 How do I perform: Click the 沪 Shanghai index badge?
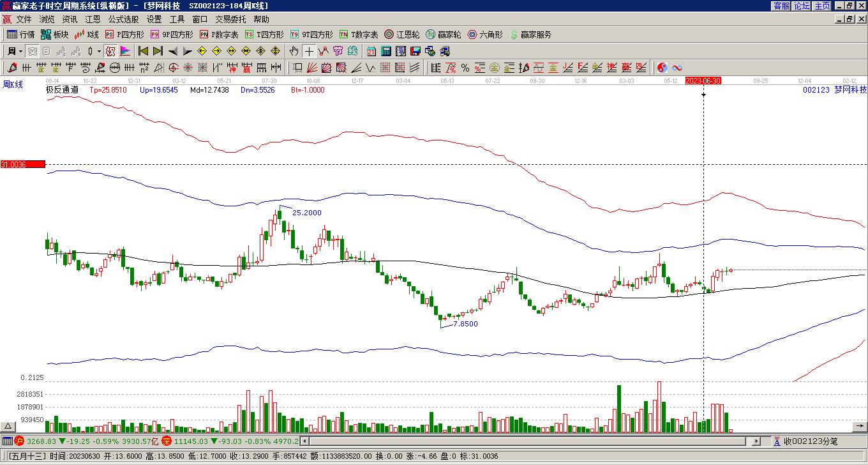pos(19,441)
